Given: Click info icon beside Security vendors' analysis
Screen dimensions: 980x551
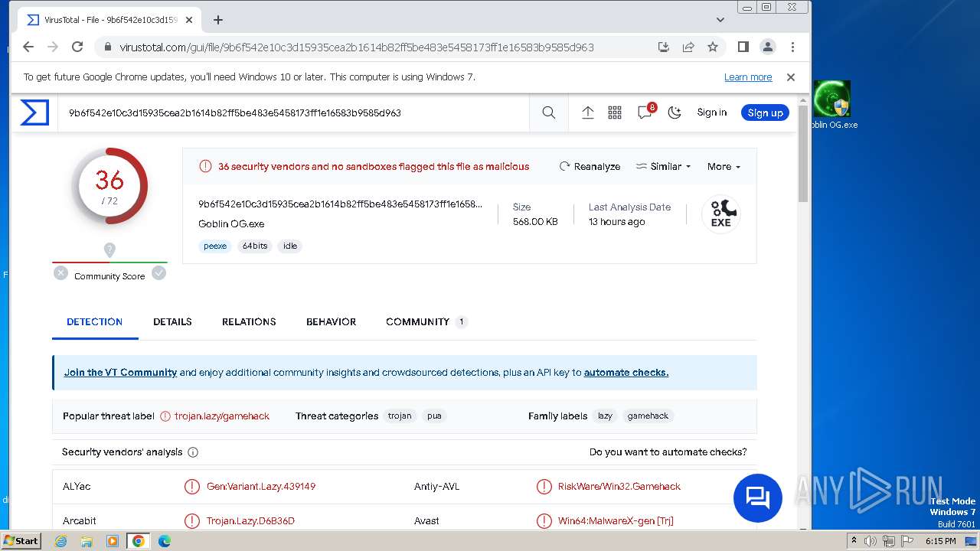Looking at the screenshot, I should point(193,452).
